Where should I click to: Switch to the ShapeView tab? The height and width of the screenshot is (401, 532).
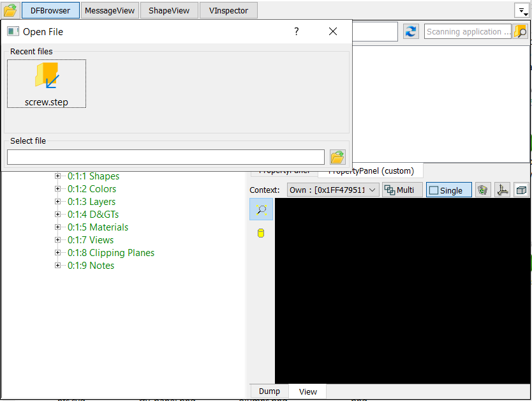[169, 10]
